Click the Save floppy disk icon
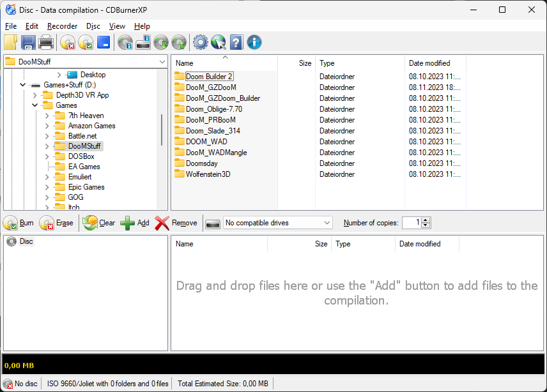The height and width of the screenshot is (392, 547). (x=28, y=43)
